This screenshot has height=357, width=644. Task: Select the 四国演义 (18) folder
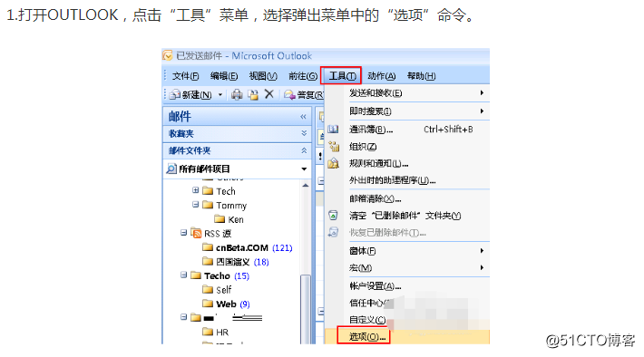[x=242, y=262]
